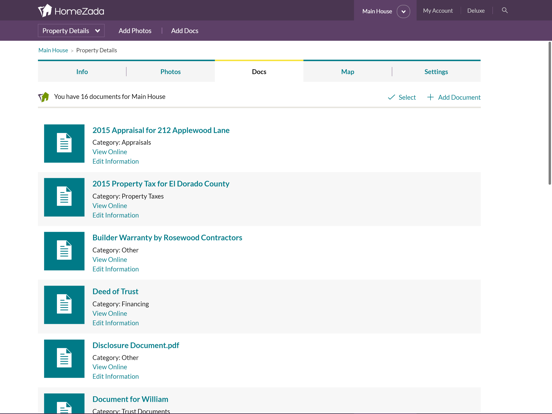
Task: Open 2015 Property Tax for El Dorado County
Action: 161,184
